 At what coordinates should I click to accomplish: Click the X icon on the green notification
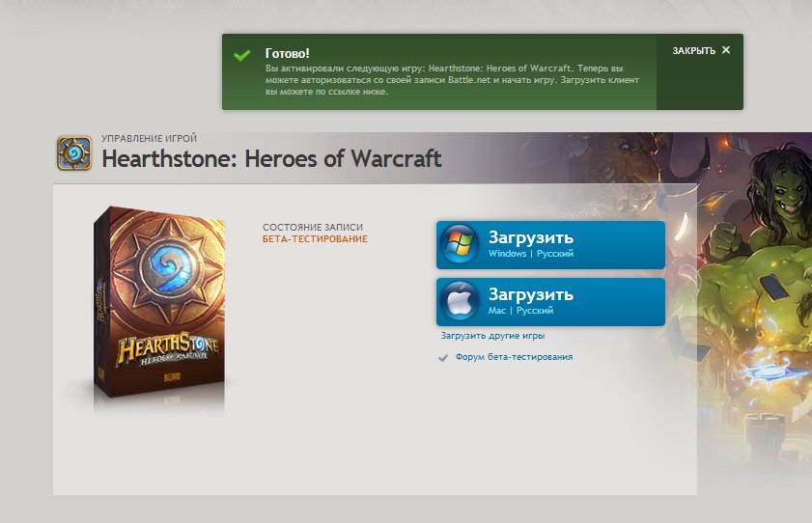726,50
